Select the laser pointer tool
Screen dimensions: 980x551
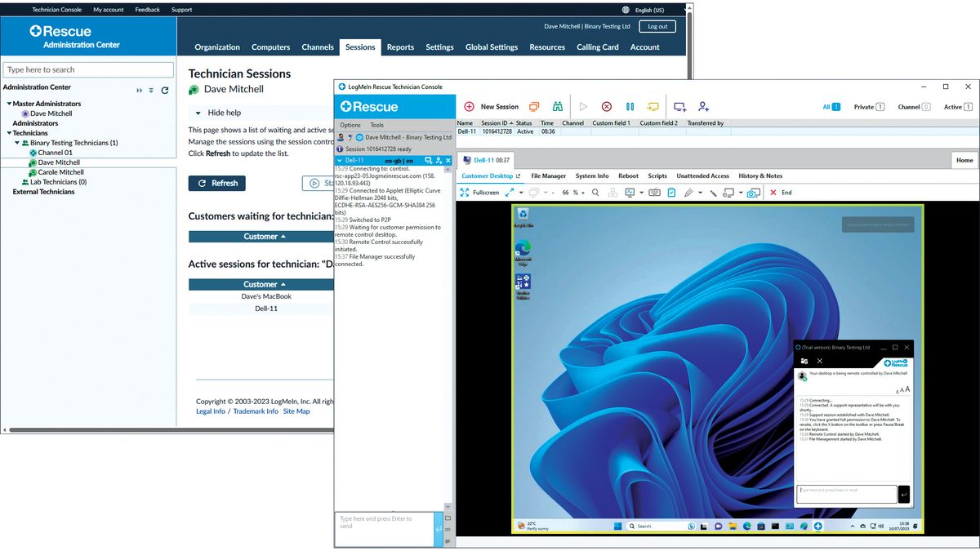tap(713, 192)
